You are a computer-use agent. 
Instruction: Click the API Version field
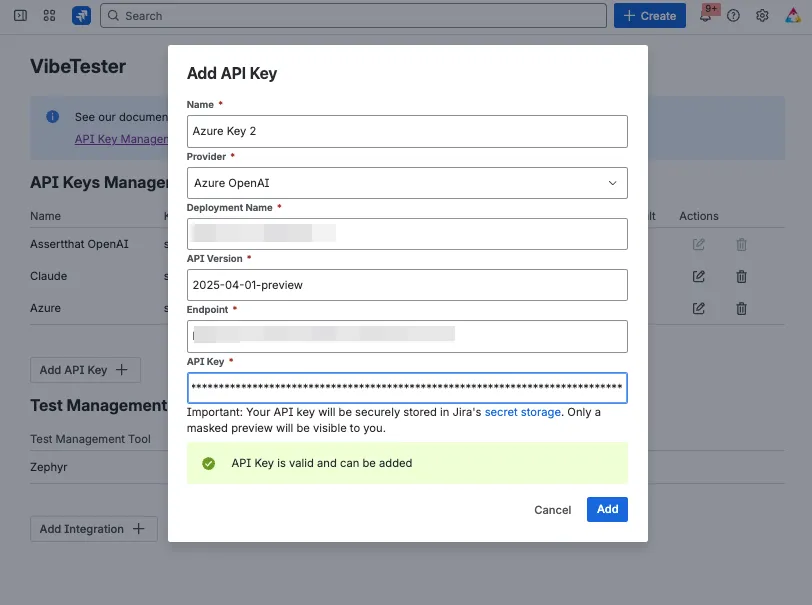407,285
